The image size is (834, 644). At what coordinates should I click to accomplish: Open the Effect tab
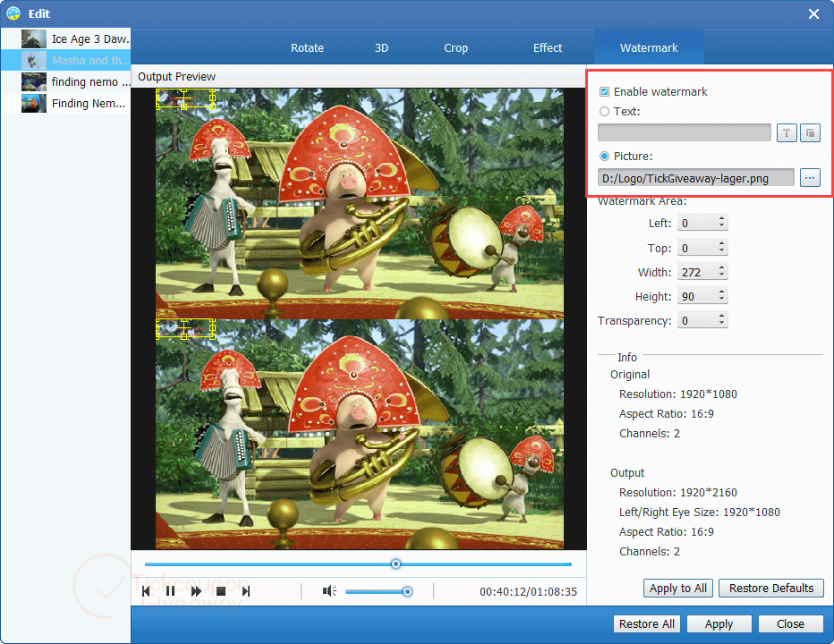click(548, 48)
